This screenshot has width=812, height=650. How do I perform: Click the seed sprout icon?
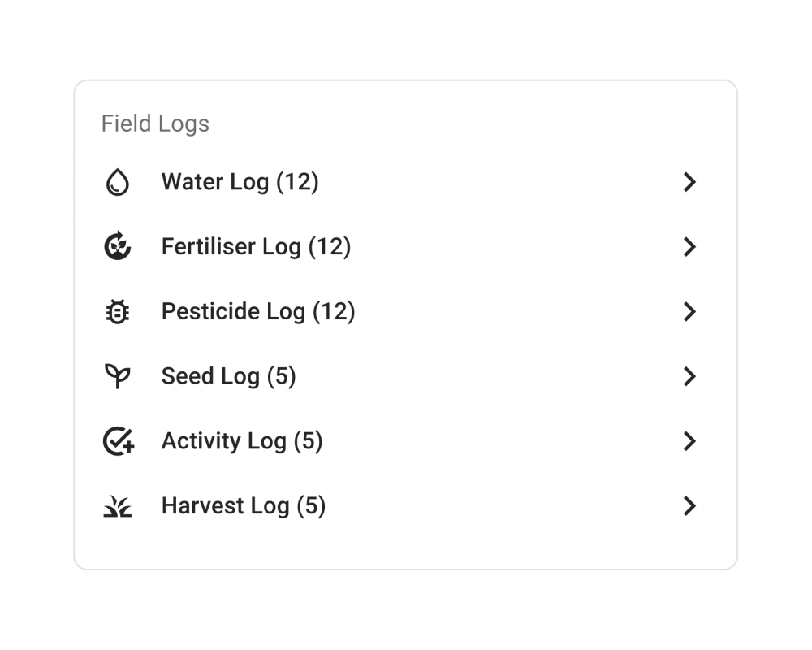click(x=118, y=376)
